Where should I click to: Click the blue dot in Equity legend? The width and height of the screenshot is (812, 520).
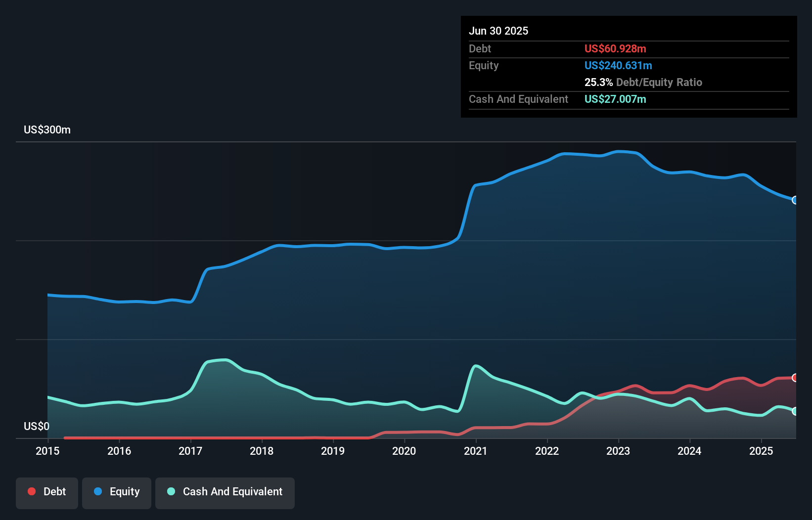[98, 491]
